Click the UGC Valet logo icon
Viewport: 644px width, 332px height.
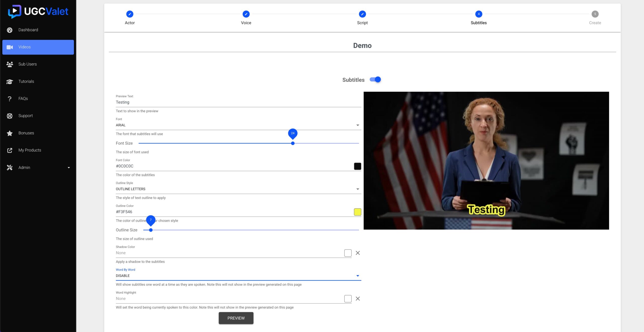coord(14,11)
